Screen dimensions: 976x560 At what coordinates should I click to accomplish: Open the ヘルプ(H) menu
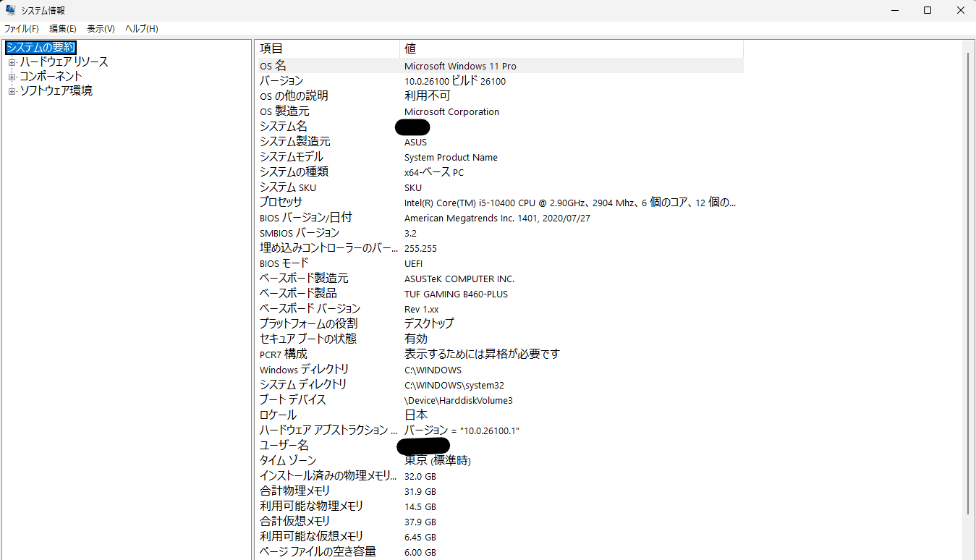point(142,29)
